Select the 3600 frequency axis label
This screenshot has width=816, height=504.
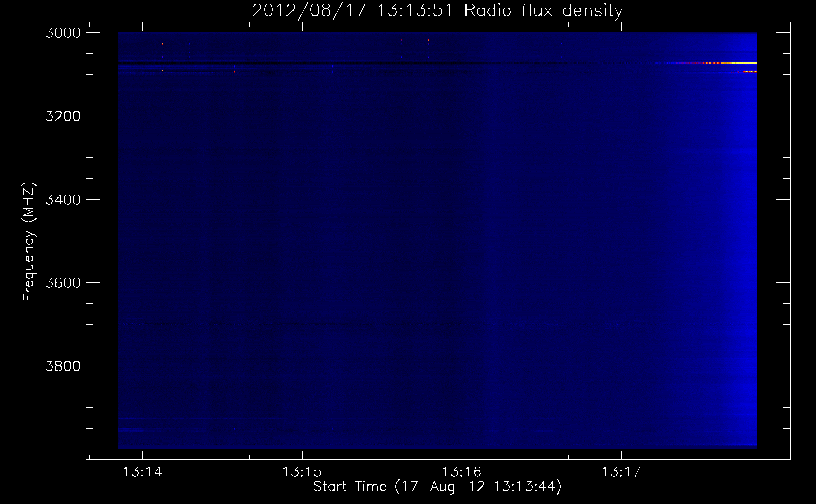[x=63, y=283]
